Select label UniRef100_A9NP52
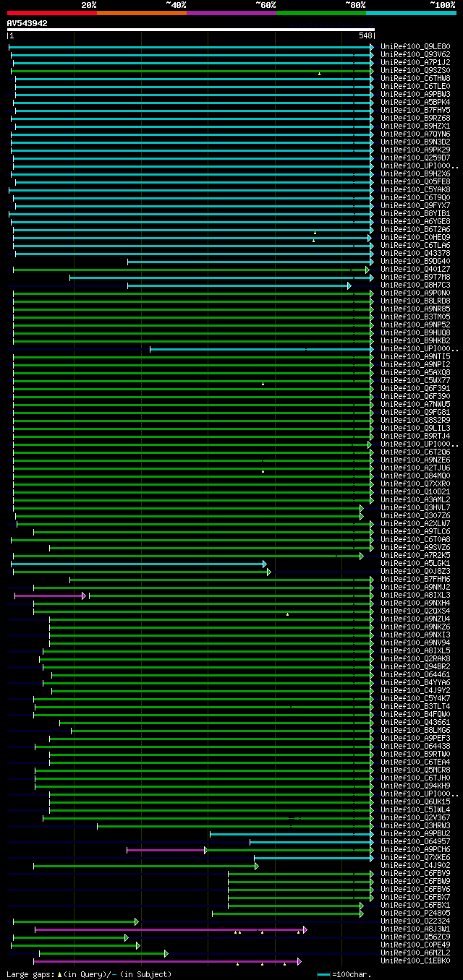463x980 pixels. pos(415,325)
